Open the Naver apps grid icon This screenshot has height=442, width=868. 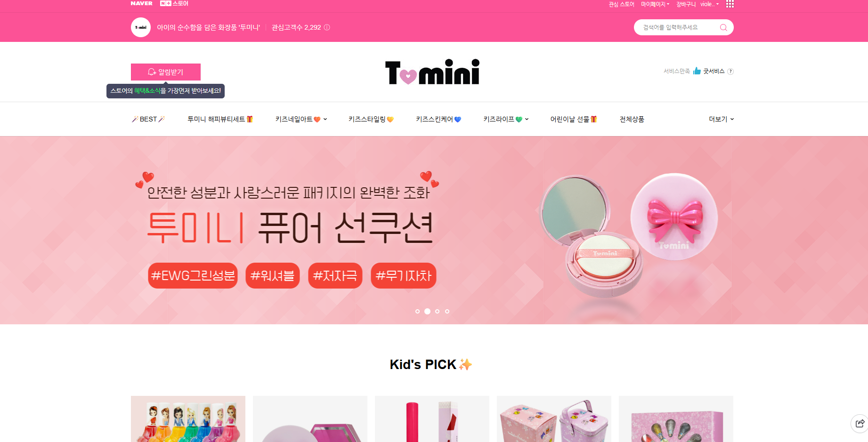pyautogui.click(x=730, y=4)
